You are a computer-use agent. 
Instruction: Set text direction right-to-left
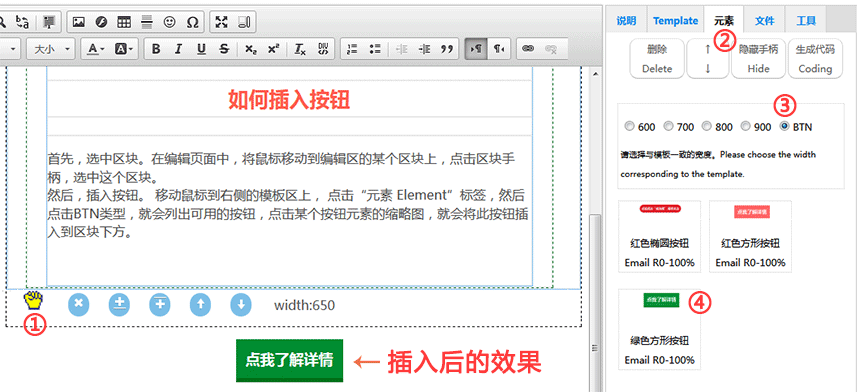point(498,49)
